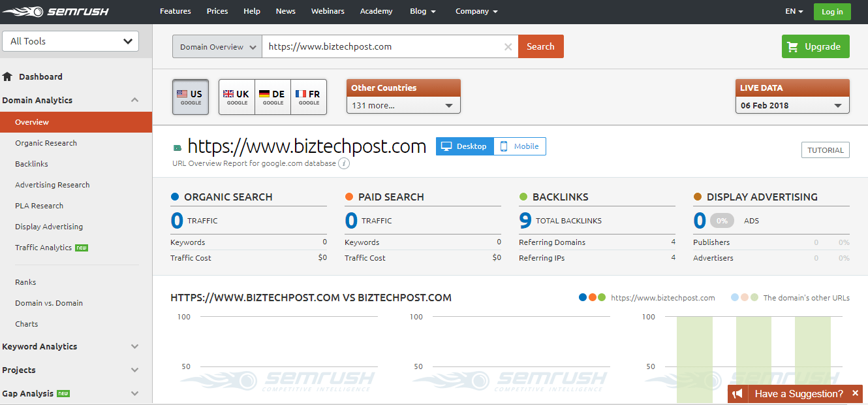Viewport: 868px width, 405px height.
Task: Click the orange Search button
Action: (x=540, y=46)
